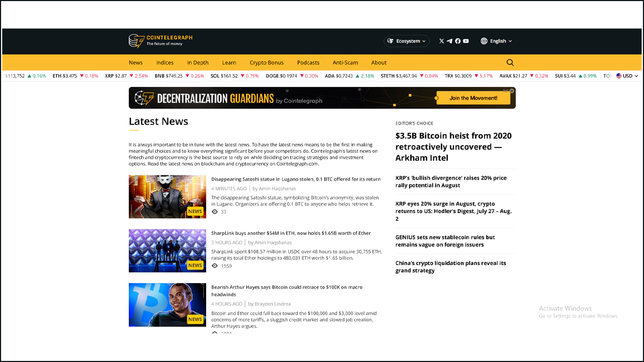Open the search magnifier icon
The height and width of the screenshot is (362, 644).
pos(510,62)
